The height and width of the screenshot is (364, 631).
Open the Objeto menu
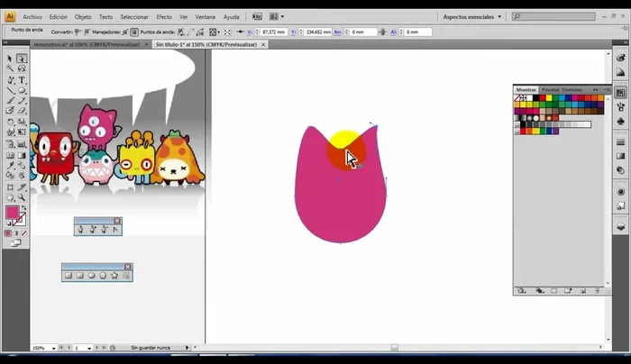click(83, 16)
